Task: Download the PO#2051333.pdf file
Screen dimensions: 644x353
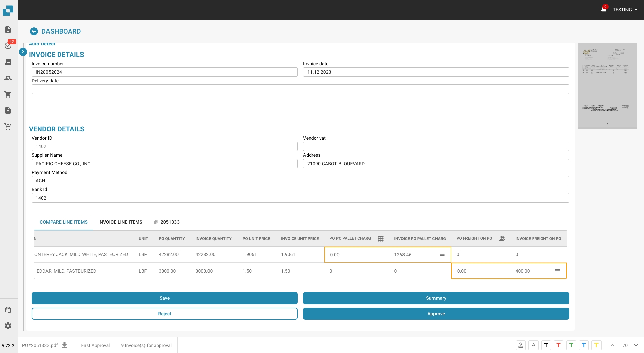Action: click(65, 345)
